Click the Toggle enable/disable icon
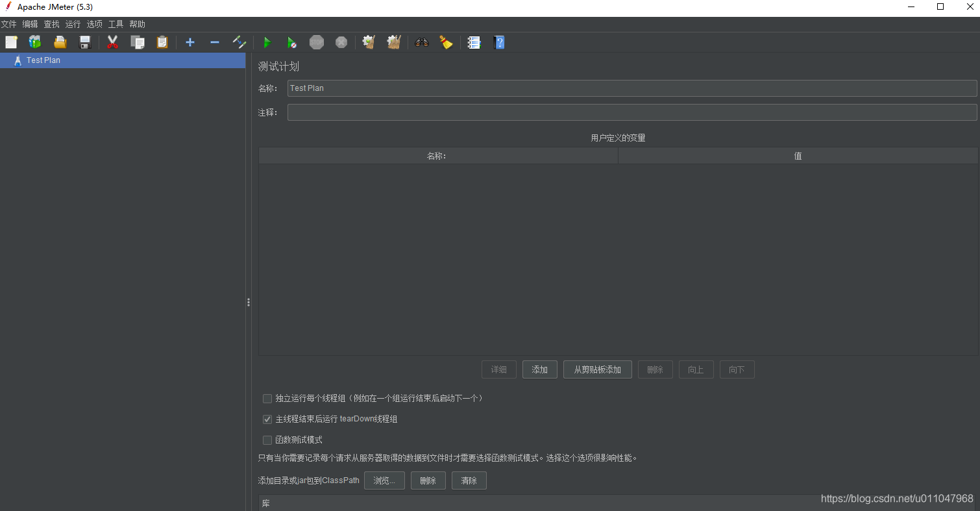Viewport: 980px width, 511px height. [x=239, y=42]
